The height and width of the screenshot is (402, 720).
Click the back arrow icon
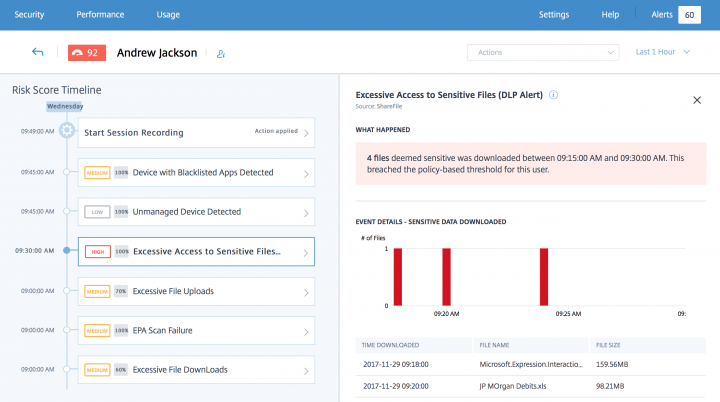[38, 52]
